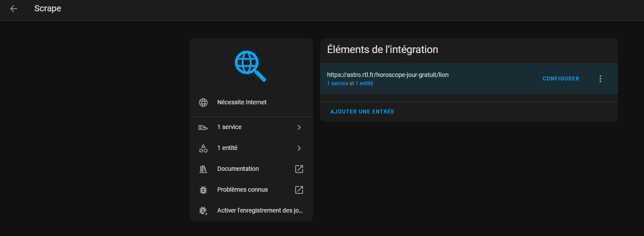Click the Scrape globe magnifier logo
The width and height of the screenshot is (644, 236).
250,66
